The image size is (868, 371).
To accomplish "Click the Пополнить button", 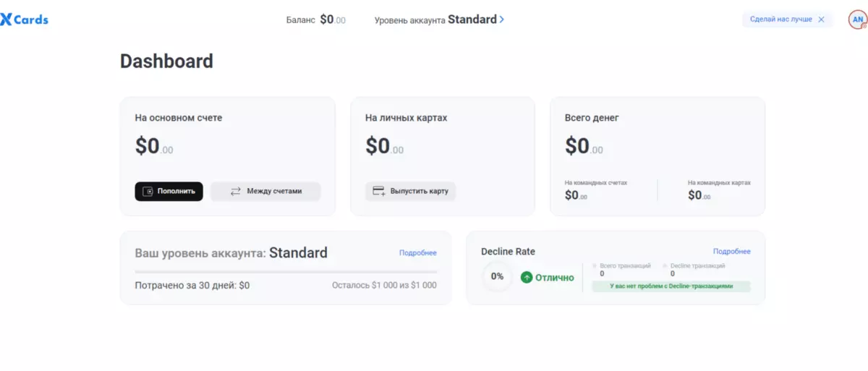I will pyautogui.click(x=169, y=192).
